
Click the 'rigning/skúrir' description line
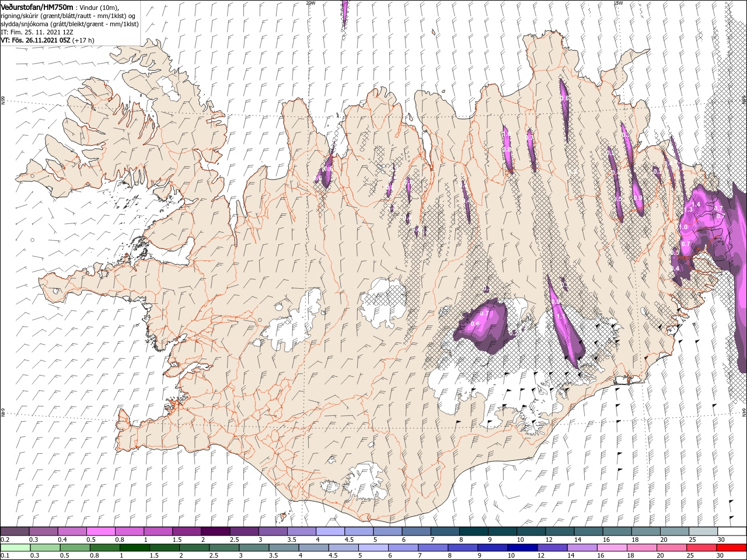coord(68,15)
